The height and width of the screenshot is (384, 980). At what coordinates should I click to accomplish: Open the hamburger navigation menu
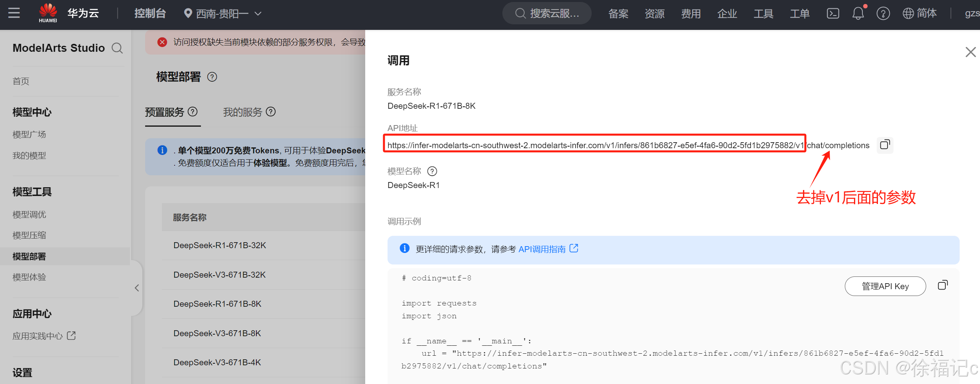tap(14, 13)
